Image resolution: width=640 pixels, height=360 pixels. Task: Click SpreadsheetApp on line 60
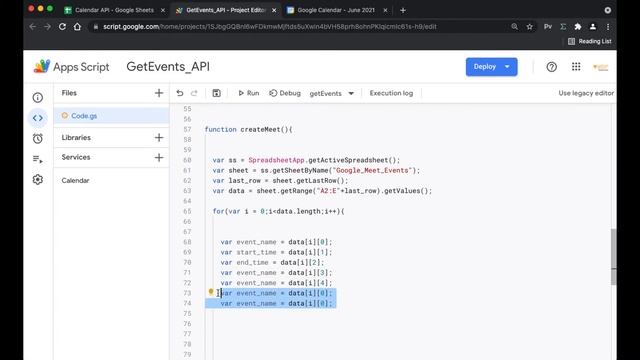click(276, 160)
